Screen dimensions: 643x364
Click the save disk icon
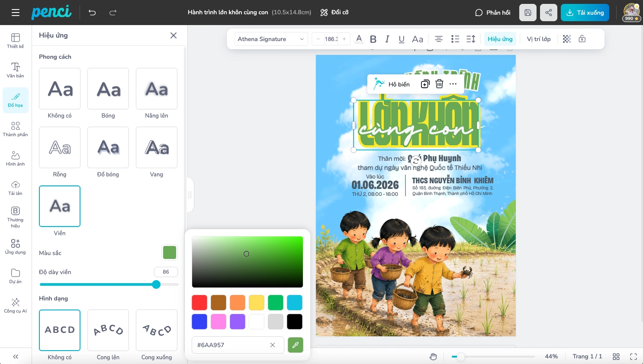[528, 13]
